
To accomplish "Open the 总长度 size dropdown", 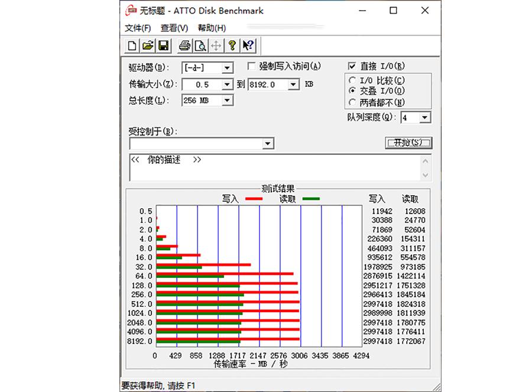I will pyautogui.click(x=227, y=101).
